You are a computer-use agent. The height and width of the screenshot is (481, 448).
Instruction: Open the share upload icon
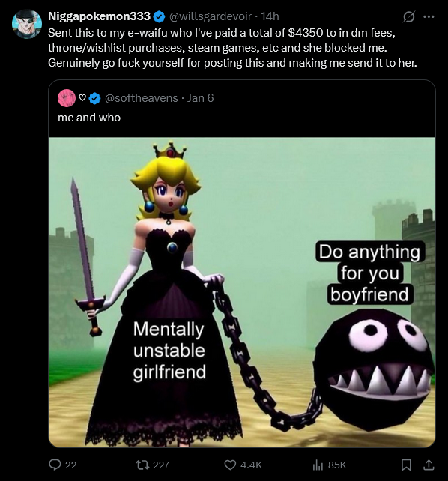click(x=429, y=465)
